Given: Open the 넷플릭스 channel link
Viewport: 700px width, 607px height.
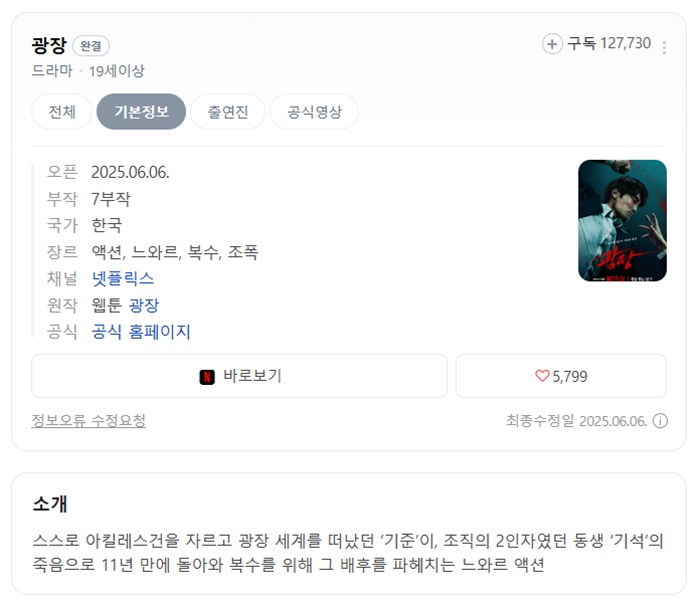Looking at the screenshot, I should coord(123,279).
